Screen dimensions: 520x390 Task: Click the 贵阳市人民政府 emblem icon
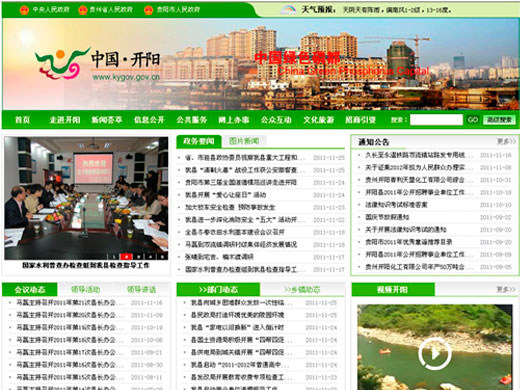(149, 10)
